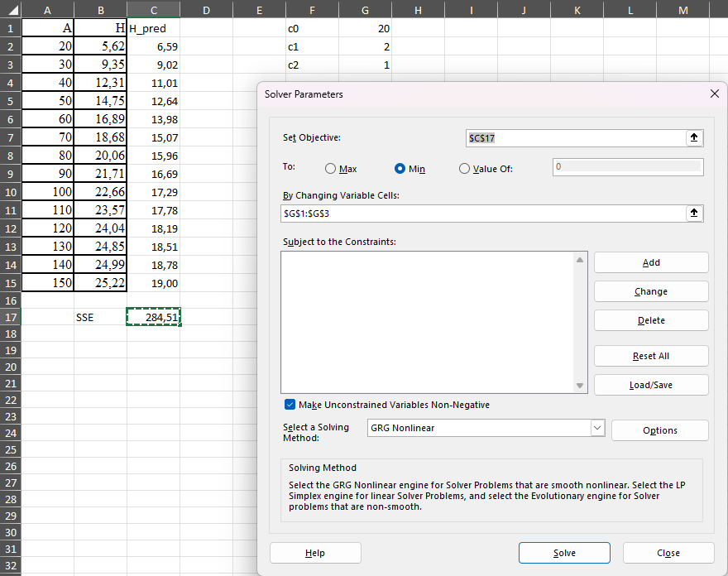Close the Solver Parameters dialog with X
728x576 pixels.
715,94
